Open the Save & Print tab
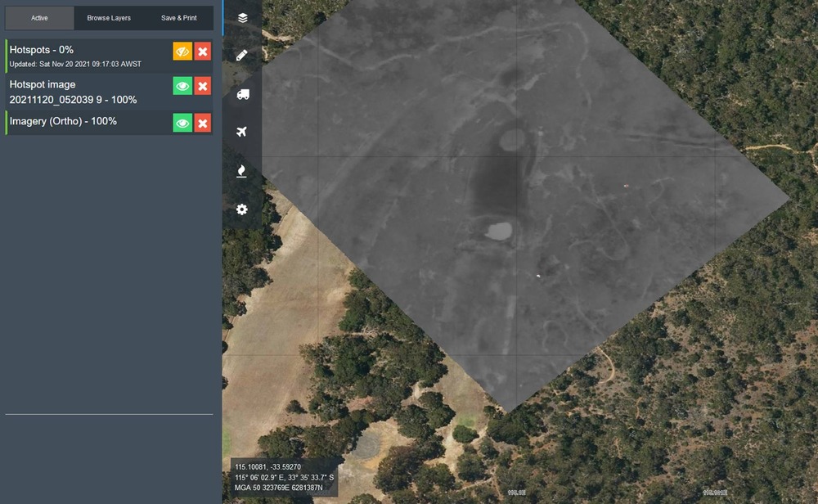Screen dimensions: 818x504 coord(178,18)
